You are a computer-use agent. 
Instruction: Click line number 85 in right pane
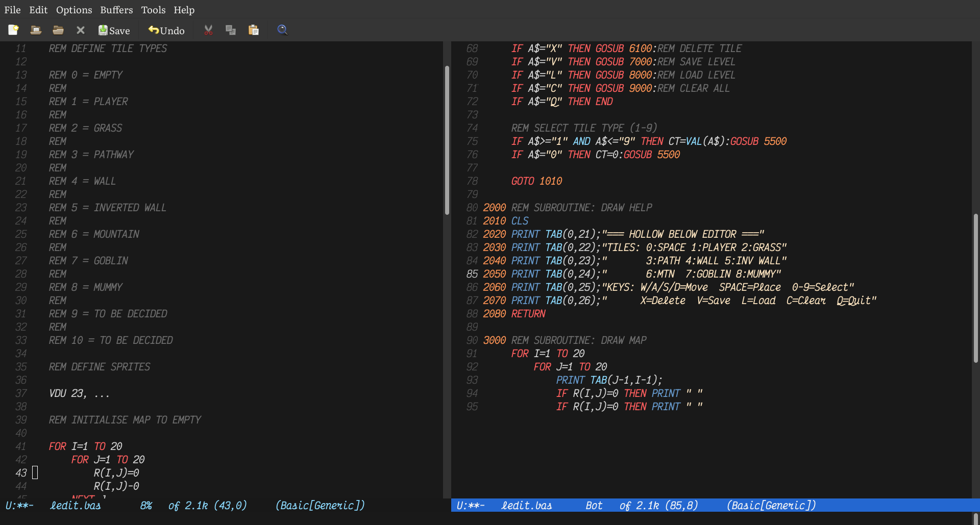[x=472, y=274]
